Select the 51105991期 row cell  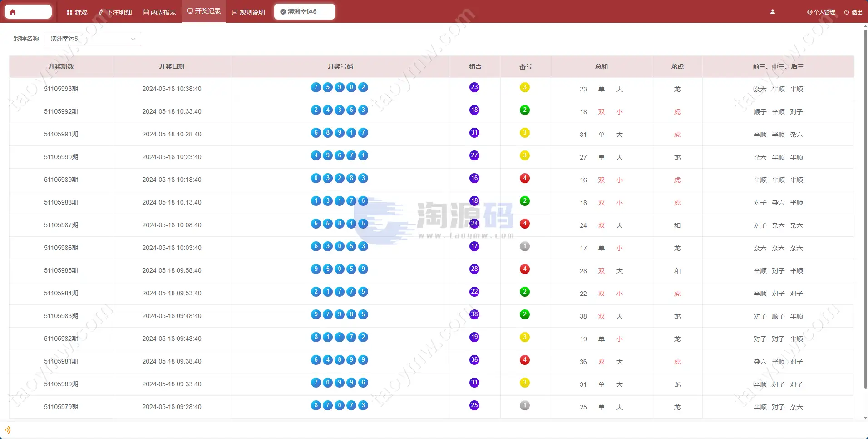click(x=61, y=134)
